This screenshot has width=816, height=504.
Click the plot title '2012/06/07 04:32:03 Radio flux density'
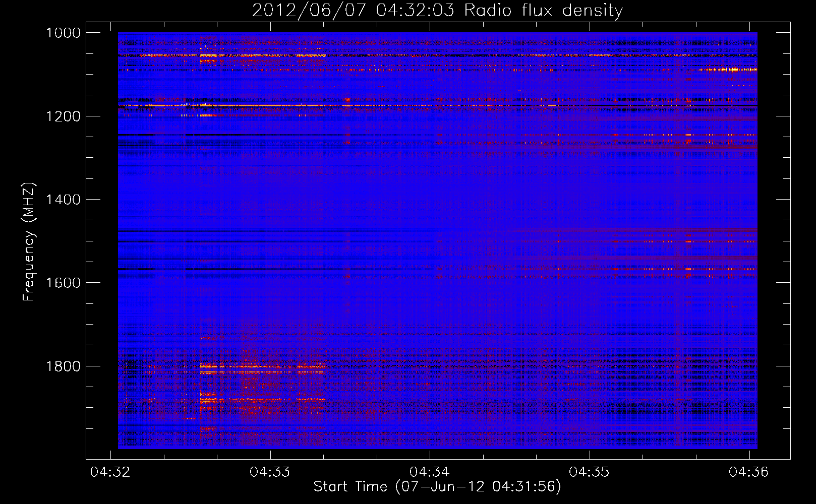click(x=437, y=11)
